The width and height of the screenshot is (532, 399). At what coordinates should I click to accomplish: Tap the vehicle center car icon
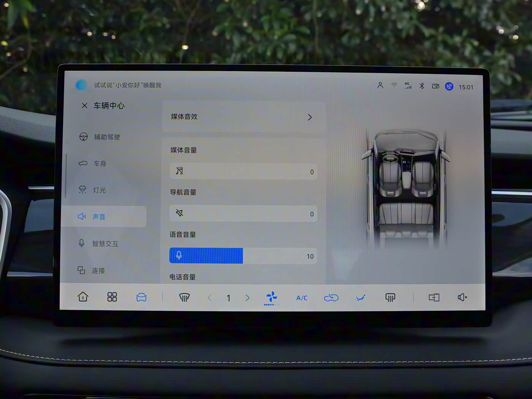141,297
